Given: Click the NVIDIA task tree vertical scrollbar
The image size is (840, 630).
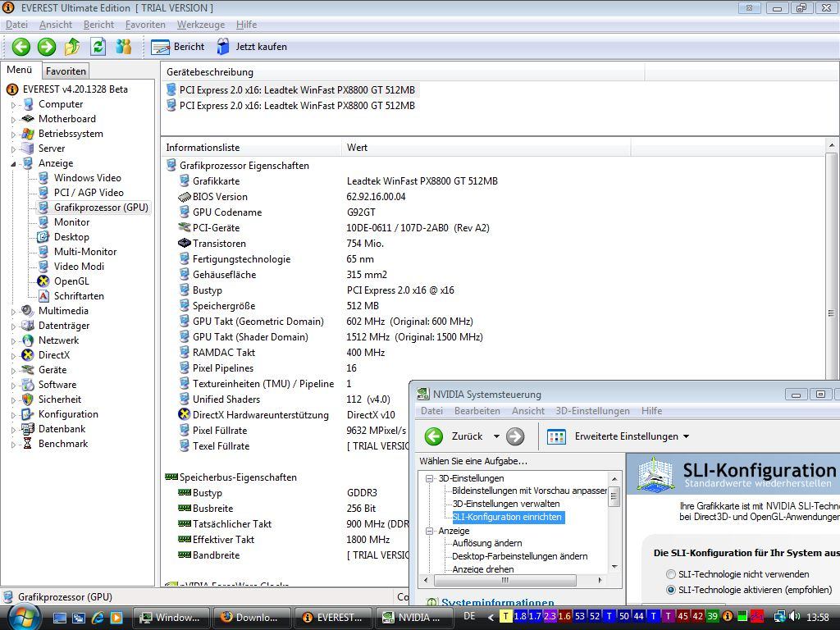Looking at the screenshot, I should pos(614,523).
